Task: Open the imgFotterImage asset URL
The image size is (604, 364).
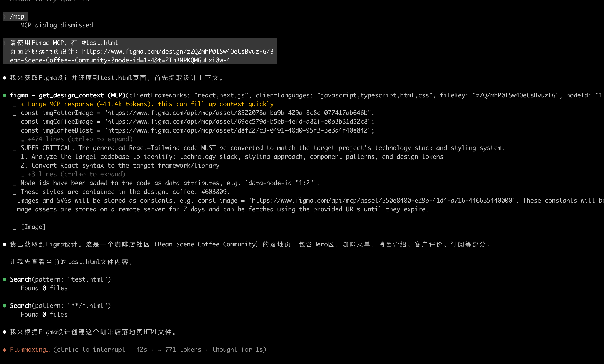Action: pos(237,113)
